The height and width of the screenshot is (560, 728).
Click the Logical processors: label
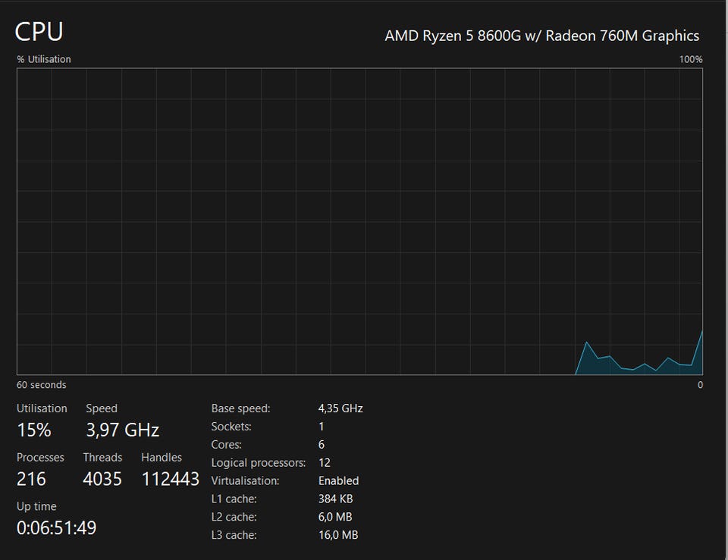click(259, 462)
